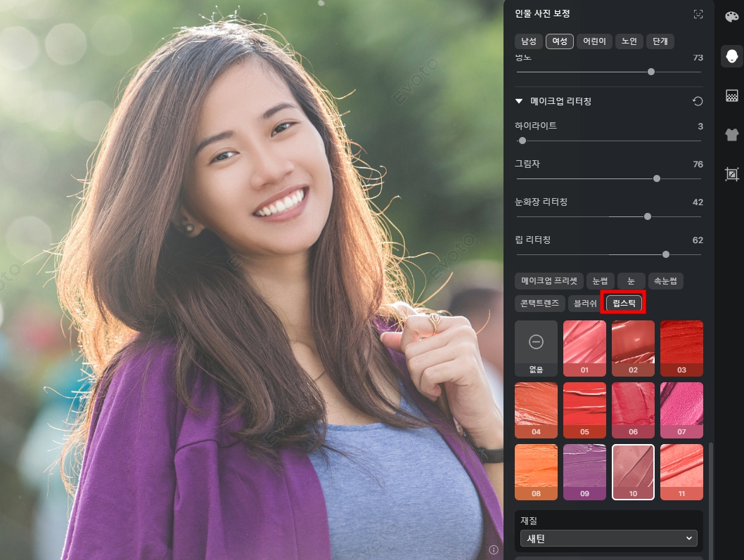Switch to the 블러쉬 tab
The width and height of the screenshot is (744, 560).
585,303
